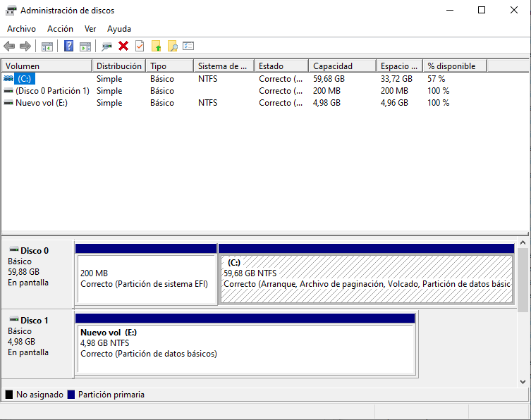
Task: Click the Volumen column header
Action: [x=46, y=66]
